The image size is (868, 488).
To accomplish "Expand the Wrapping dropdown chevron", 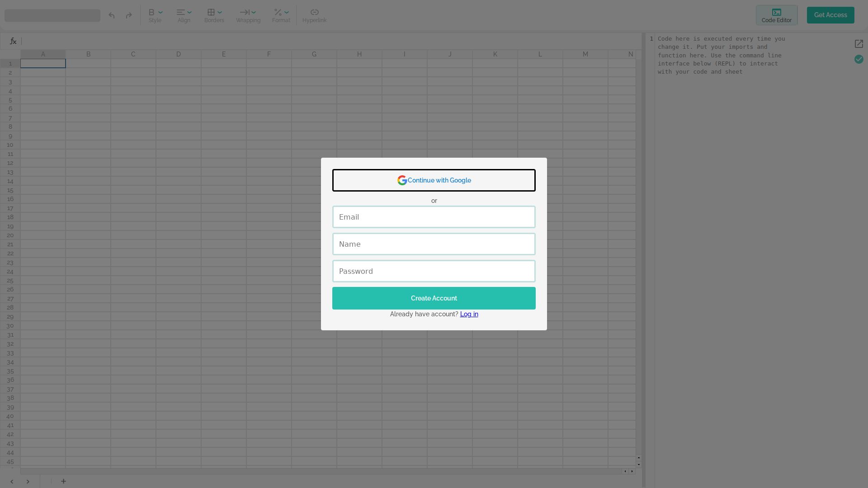I will coord(254,12).
